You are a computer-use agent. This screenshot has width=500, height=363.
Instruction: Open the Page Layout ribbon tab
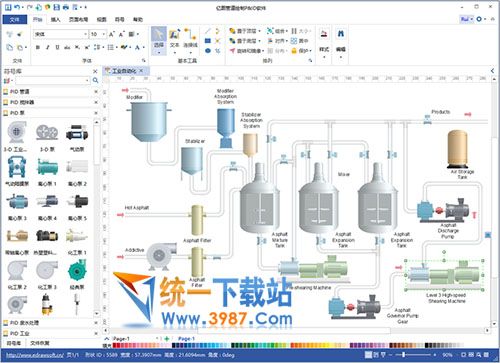(78, 20)
